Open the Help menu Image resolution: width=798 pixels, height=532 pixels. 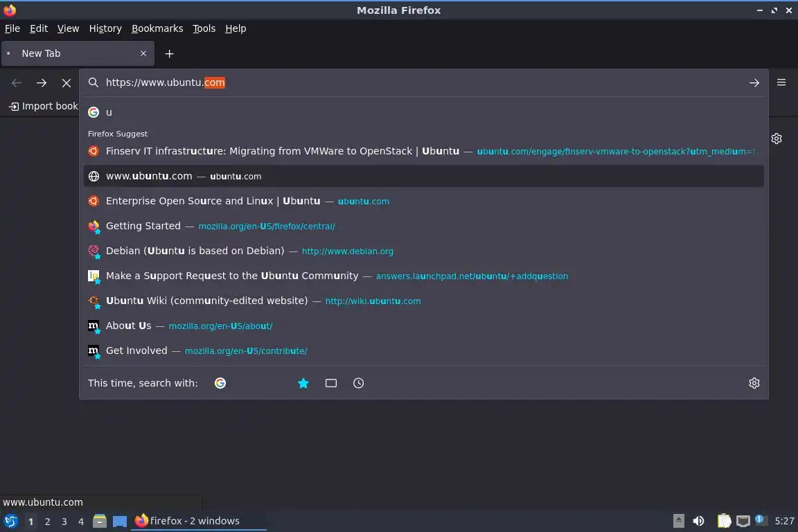pyautogui.click(x=236, y=28)
